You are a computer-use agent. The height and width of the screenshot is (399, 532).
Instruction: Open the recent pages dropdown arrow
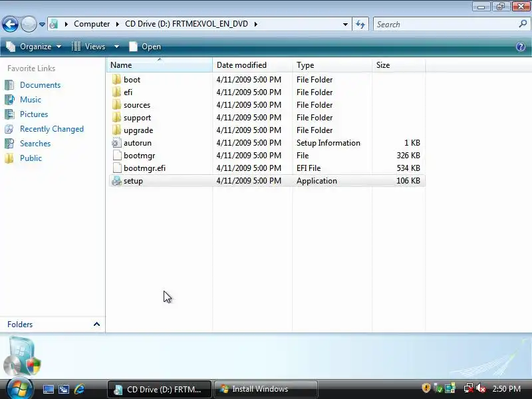[x=42, y=25]
